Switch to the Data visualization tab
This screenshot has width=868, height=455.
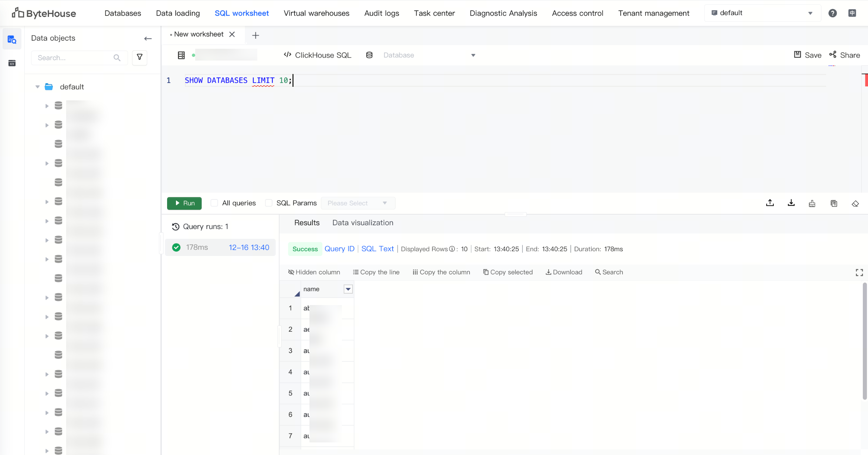pos(363,223)
